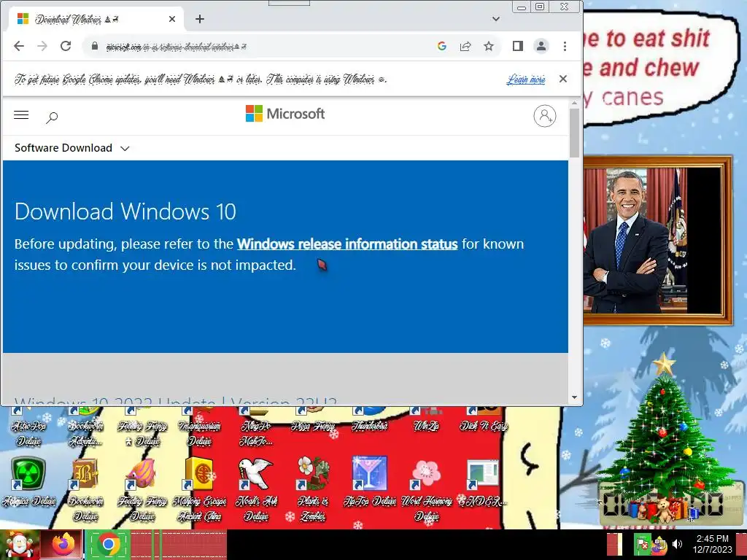This screenshot has width=747, height=560.
Task: Close the timer desktop gadget
Action: click(x=738, y=488)
